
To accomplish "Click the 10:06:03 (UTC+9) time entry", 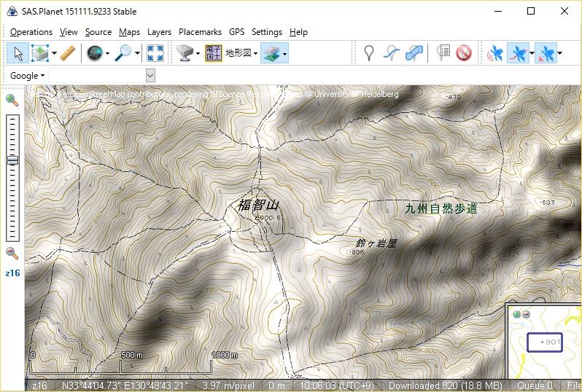I will 337,385.
